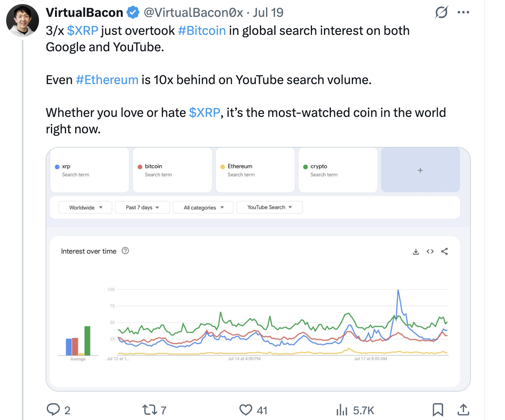Open embed code icon on chart
505x420 pixels.
(x=430, y=251)
